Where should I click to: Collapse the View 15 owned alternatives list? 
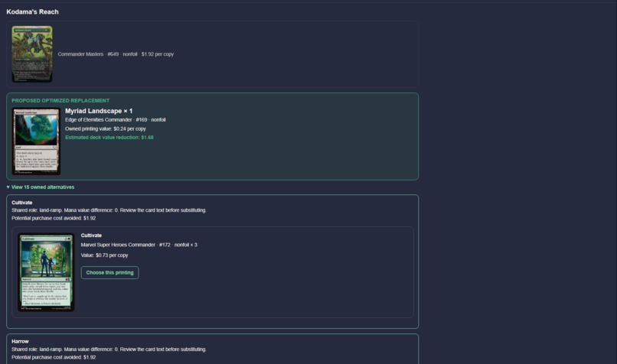[x=41, y=187]
